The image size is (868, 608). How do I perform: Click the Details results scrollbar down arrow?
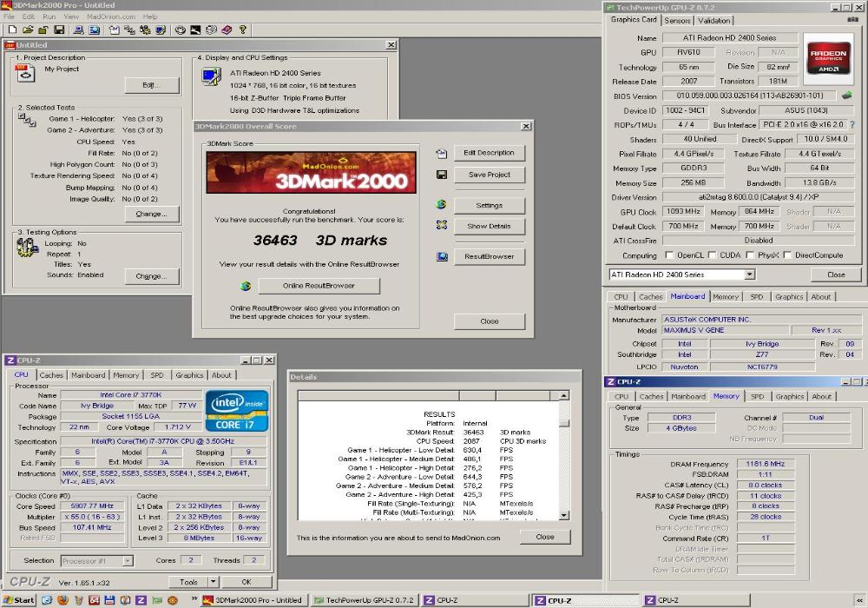563,516
